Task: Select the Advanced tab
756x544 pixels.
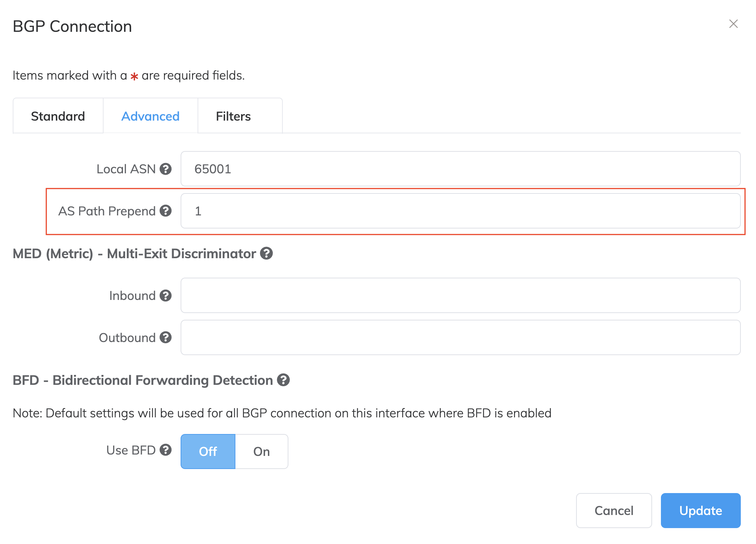Action: coord(150,116)
